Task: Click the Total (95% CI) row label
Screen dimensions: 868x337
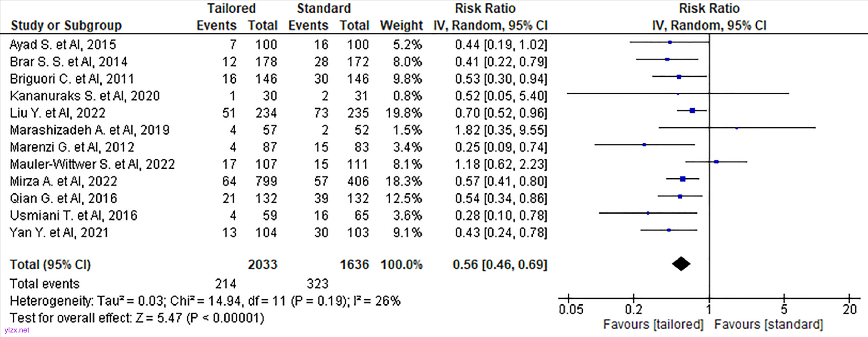Action: click(50, 265)
